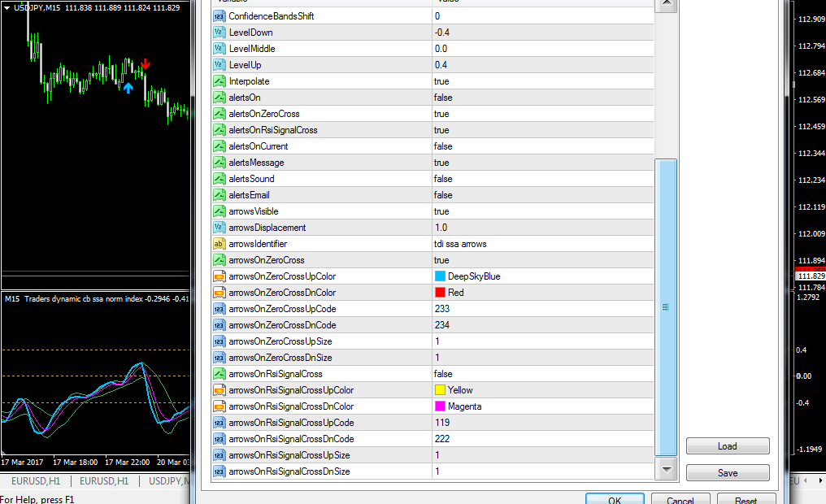Click the double-type icon next to LevelDown
Image resolution: width=826 pixels, height=504 pixels.
(220, 33)
